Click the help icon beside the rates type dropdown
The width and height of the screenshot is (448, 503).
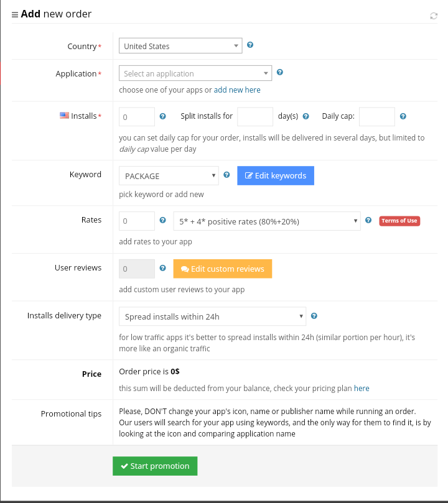pyautogui.click(x=368, y=220)
